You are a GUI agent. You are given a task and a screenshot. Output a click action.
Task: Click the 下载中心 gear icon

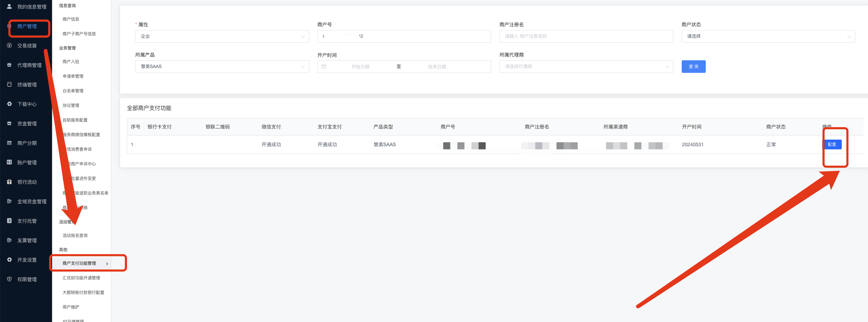(10, 104)
